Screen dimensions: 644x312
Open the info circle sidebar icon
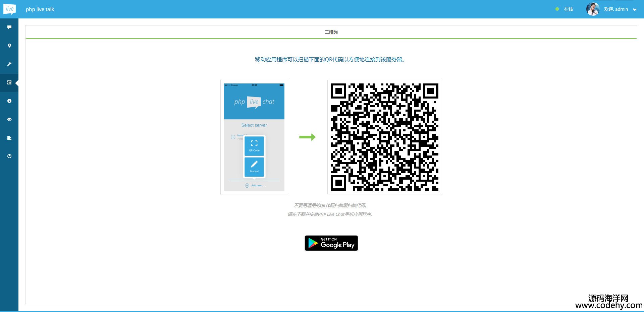[9, 101]
